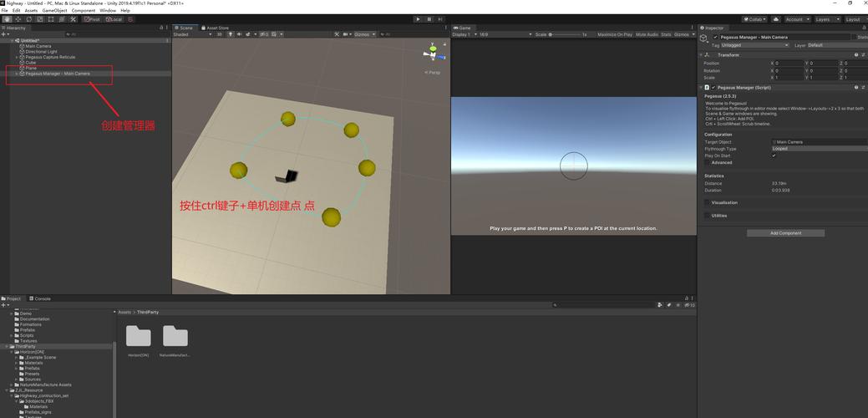868x418 pixels.
Task: Expand Pegasus Manager - Main Camera
Action: coord(17,74)
